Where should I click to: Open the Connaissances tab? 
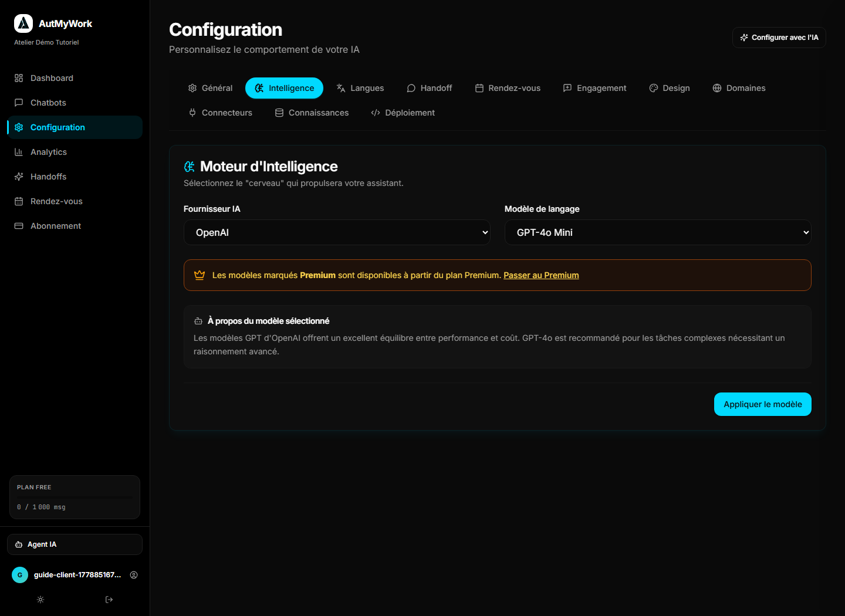(312, 113)
